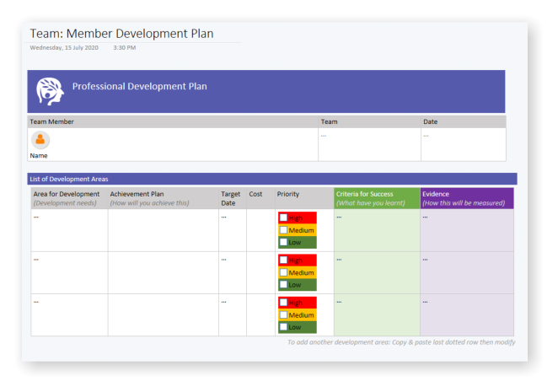
Task: Click the Area for Development header
Action: 69,198
